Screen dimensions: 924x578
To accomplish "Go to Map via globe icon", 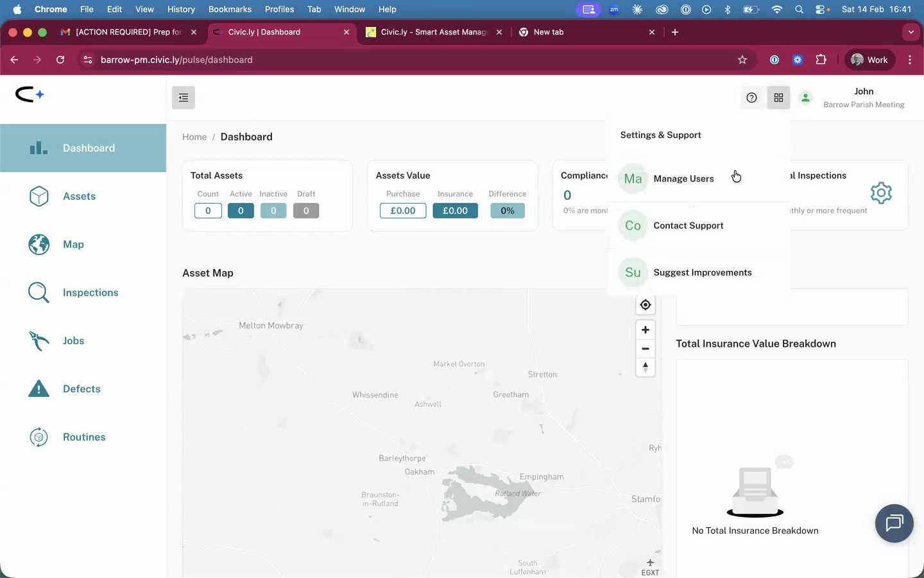I will tap(39, 245).
